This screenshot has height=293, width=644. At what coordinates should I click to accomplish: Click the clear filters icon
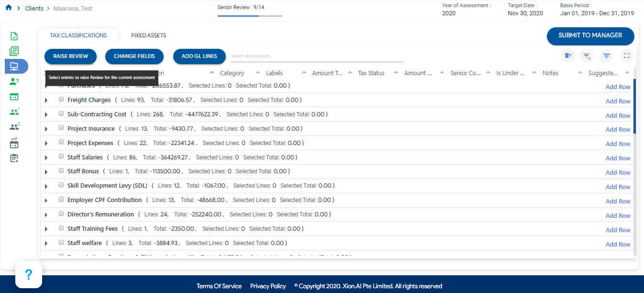[586, 56]
